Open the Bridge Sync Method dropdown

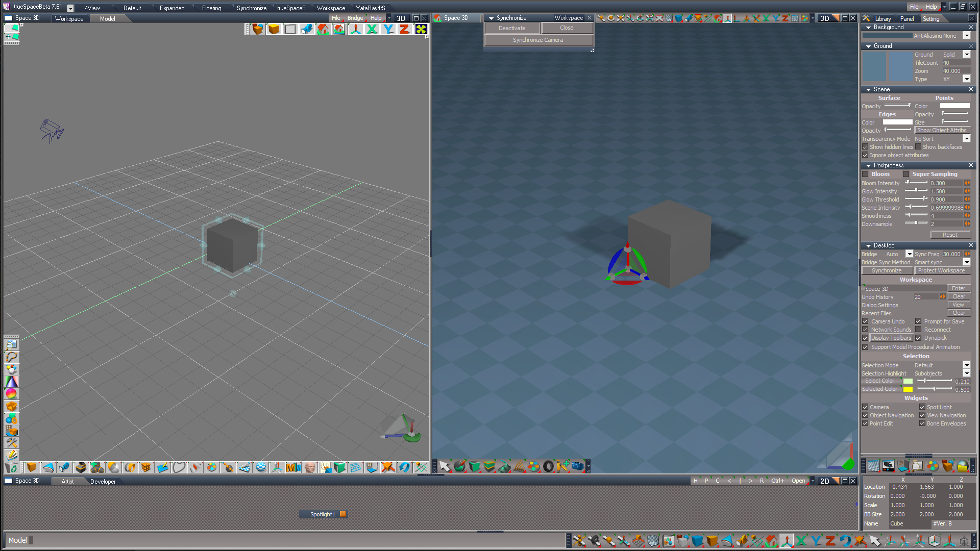click(x=967, y=262)
